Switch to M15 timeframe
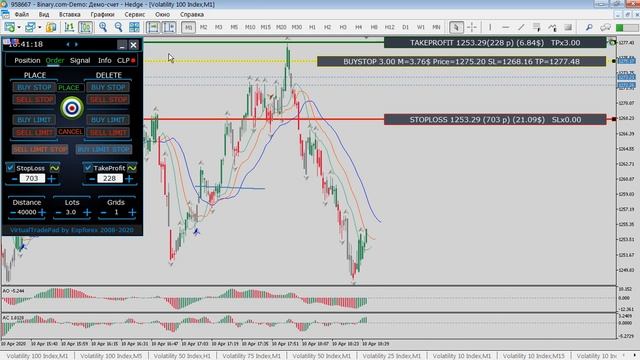 [265, 27]
